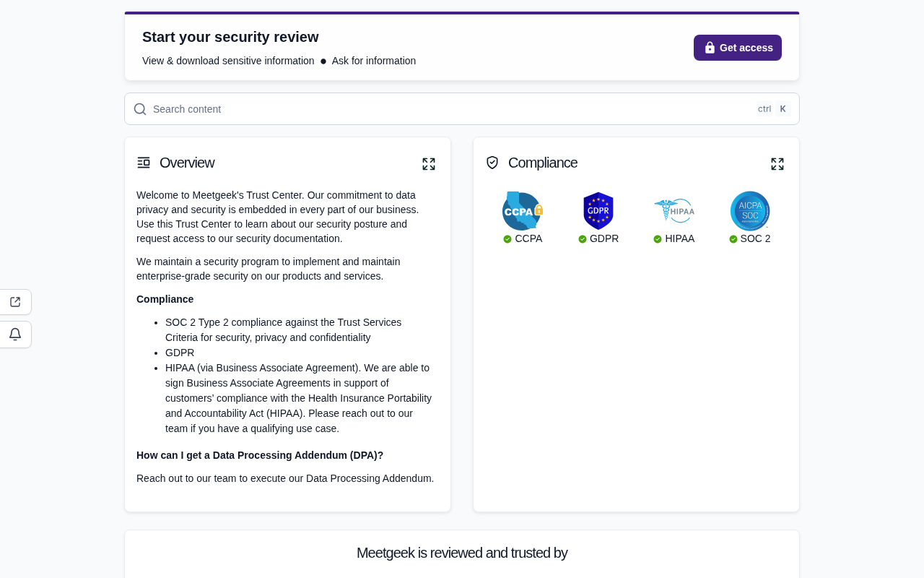Select the SOC 2 label
924x578 pixels.
point(755,238)
